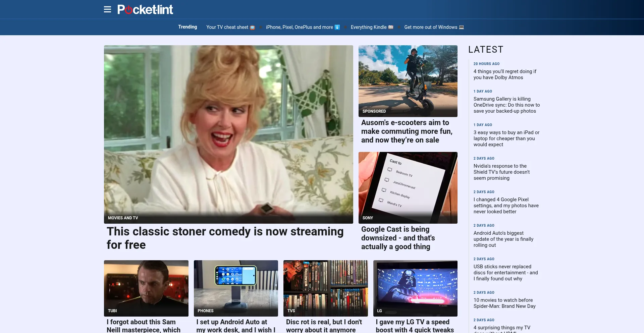Open the Sam Neill article thumbnail
The height and width of the screenshot is (333, 644).
point(146,288)
